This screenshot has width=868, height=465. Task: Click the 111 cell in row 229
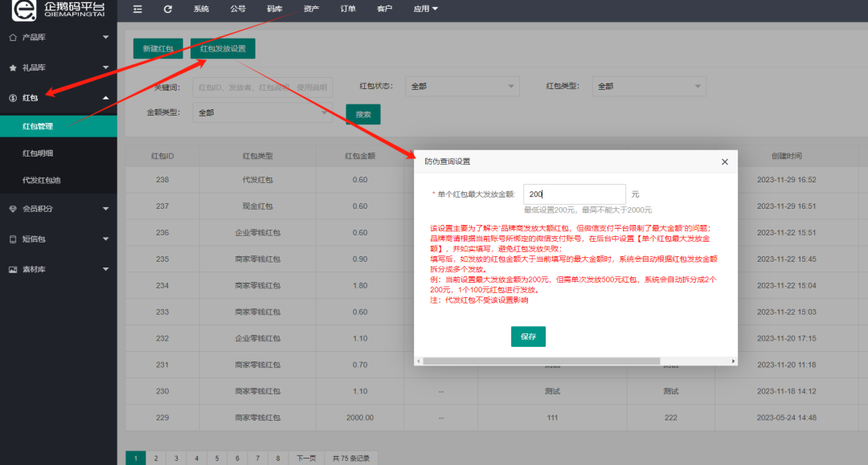pyautogui.click(x=552, y=418)
